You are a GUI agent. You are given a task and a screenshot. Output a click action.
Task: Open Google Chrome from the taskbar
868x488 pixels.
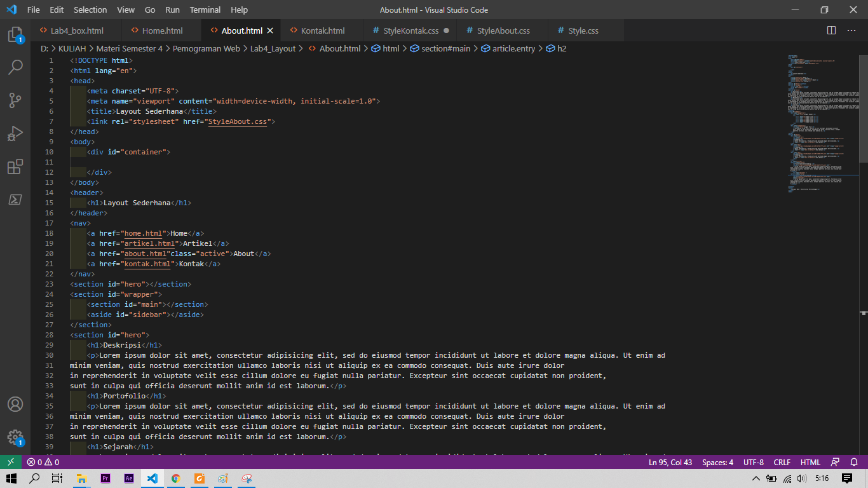coord(175,478)
